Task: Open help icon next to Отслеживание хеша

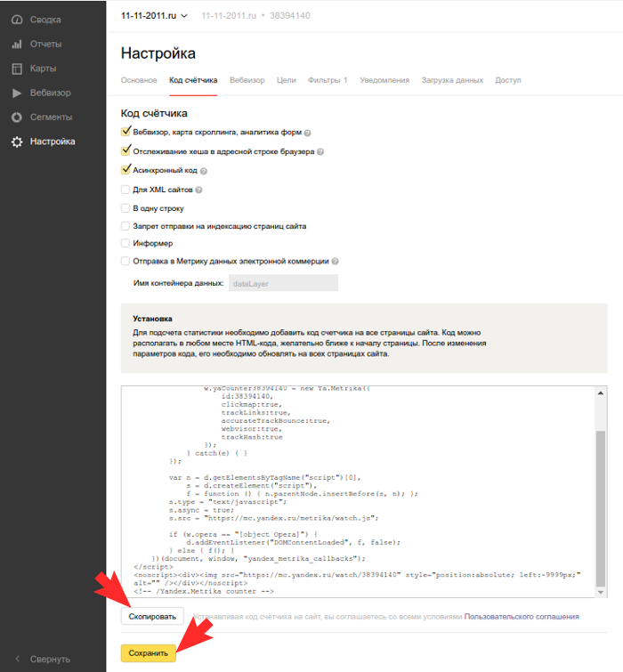Action: (320, 151)
